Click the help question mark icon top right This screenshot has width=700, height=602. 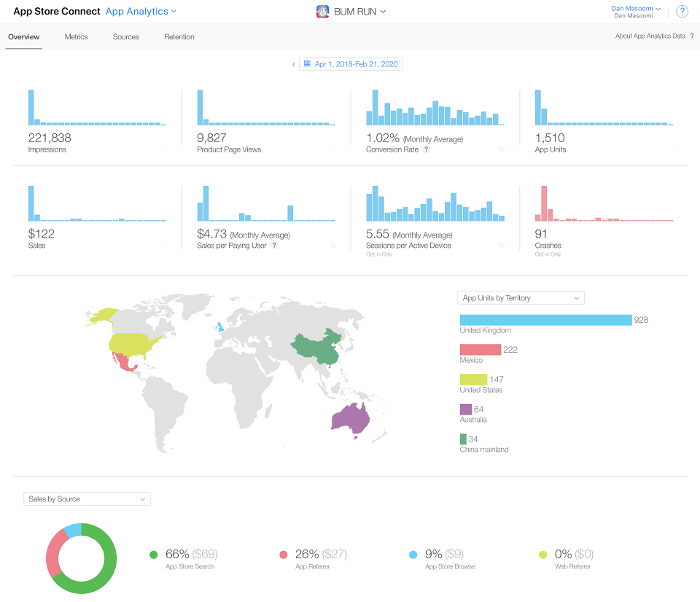coord(682,12)
